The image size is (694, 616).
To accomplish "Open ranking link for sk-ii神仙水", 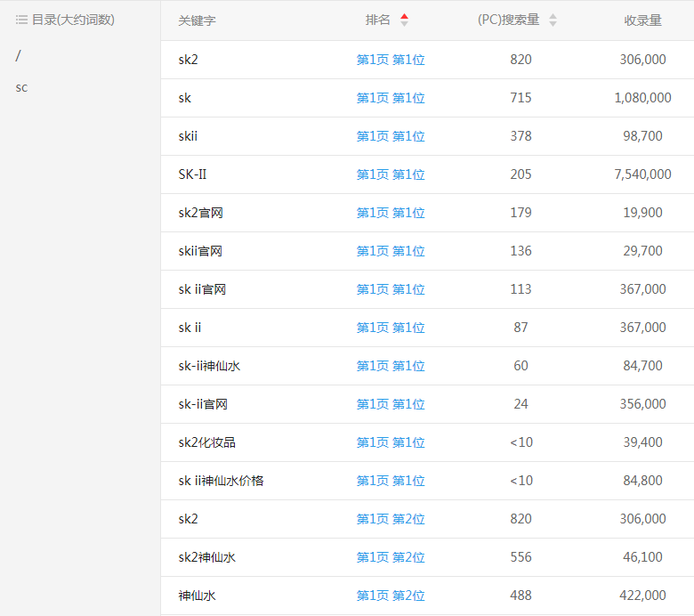I will pyautogui.click(x=391, y=366).
